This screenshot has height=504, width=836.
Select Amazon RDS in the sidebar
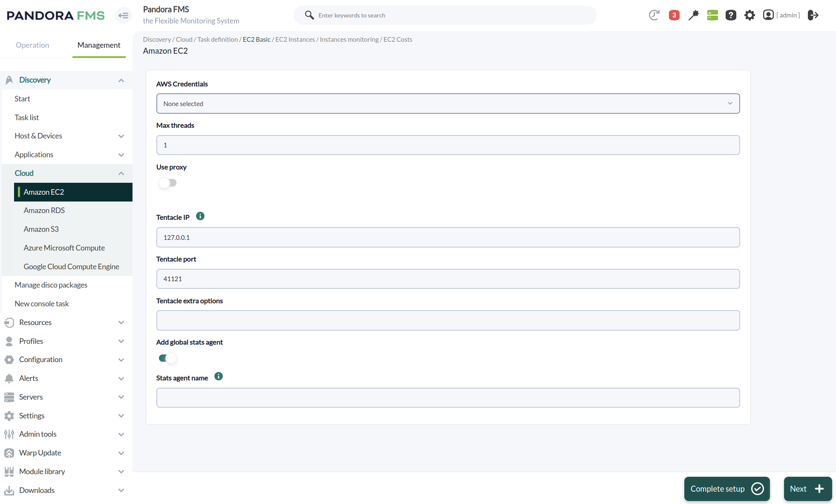pyautogui.click(x=44, y=210)
